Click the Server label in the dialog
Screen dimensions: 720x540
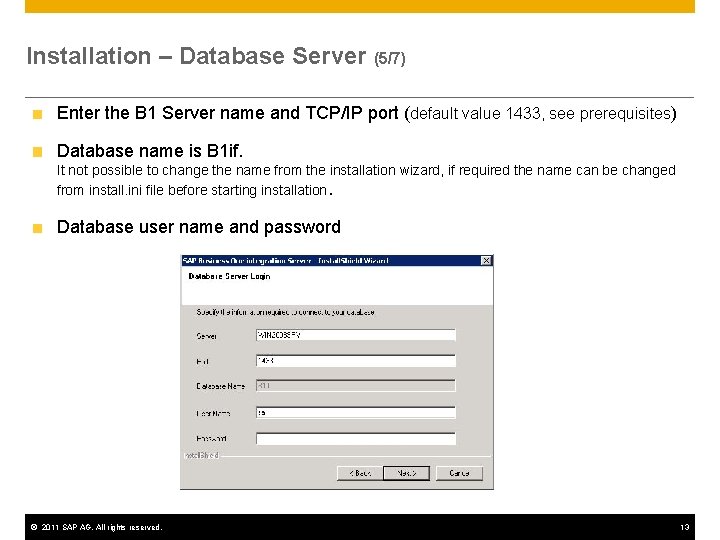(x=207, y=336)
